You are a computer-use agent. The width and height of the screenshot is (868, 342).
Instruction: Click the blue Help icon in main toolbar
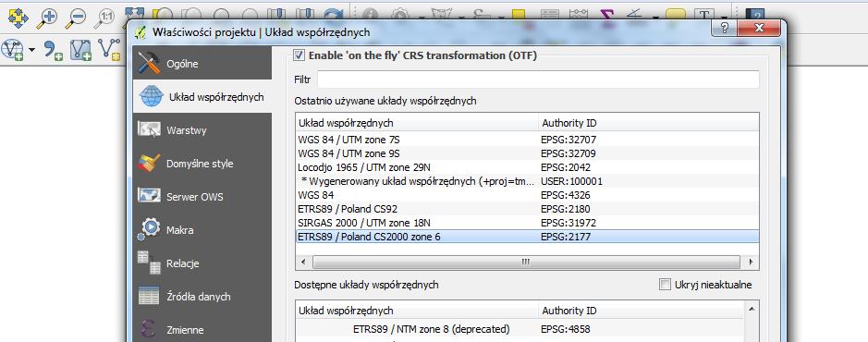754,15
